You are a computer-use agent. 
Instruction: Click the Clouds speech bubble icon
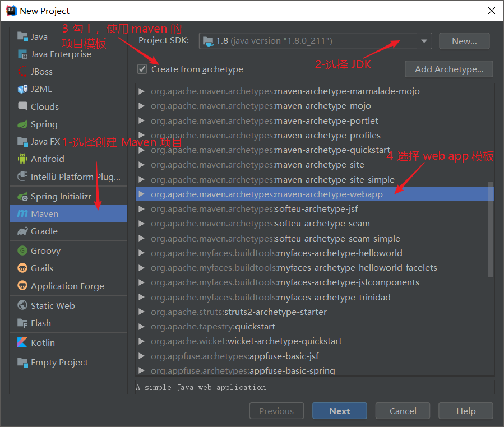pos(22,106)
